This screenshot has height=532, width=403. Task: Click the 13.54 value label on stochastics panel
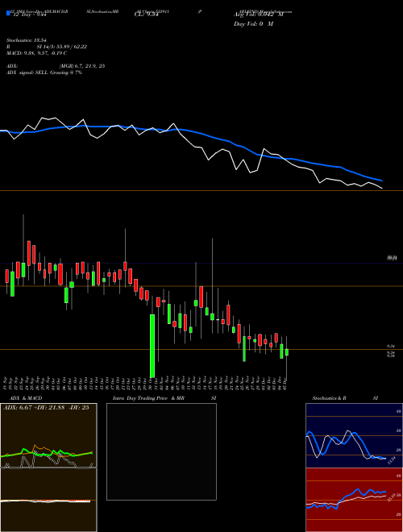click(x=391, y=461)
